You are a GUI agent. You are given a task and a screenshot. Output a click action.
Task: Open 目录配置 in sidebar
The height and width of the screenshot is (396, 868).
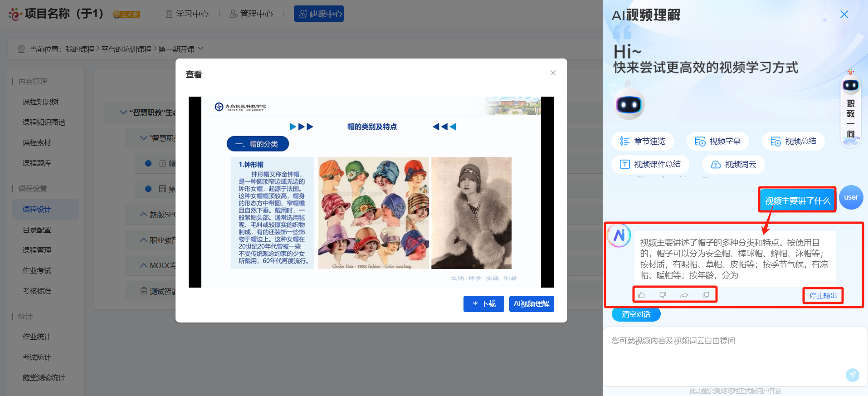[37, 230]
